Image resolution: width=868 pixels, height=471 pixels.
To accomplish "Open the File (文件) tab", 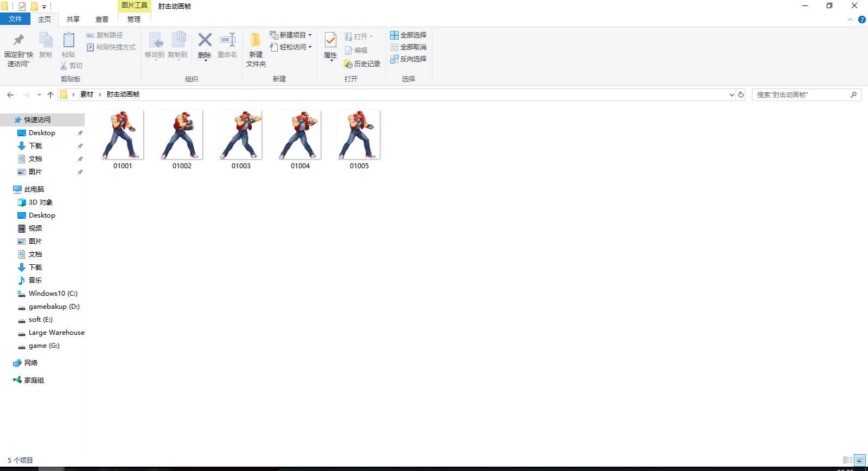I will coord(15,19).
